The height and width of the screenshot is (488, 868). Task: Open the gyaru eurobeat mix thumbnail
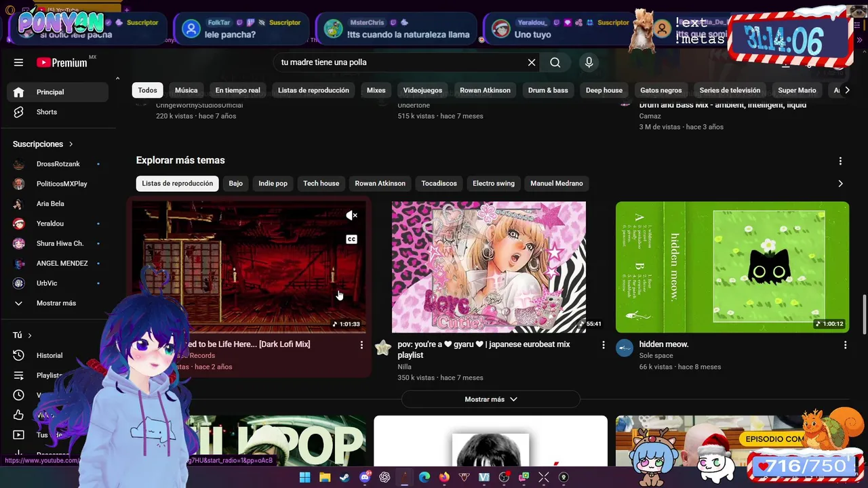[489, 267]
